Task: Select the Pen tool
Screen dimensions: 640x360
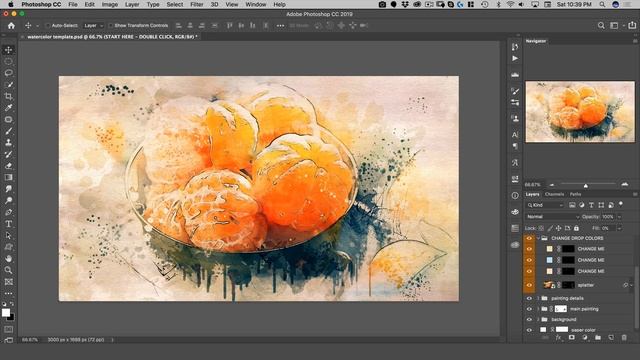Action: tap(8, 212)
